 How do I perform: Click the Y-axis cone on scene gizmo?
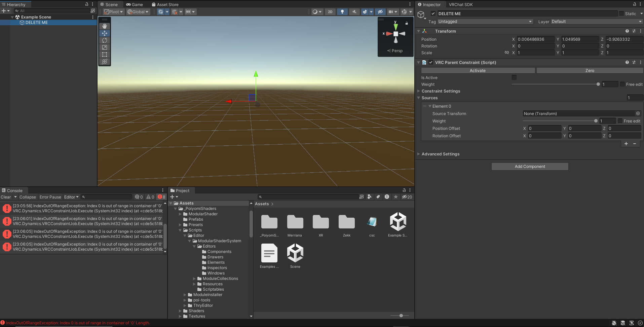(396, 27)
